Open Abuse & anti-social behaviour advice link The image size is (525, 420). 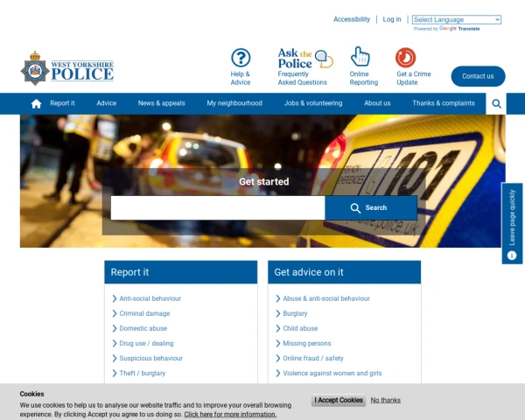(x=326, y=298)
